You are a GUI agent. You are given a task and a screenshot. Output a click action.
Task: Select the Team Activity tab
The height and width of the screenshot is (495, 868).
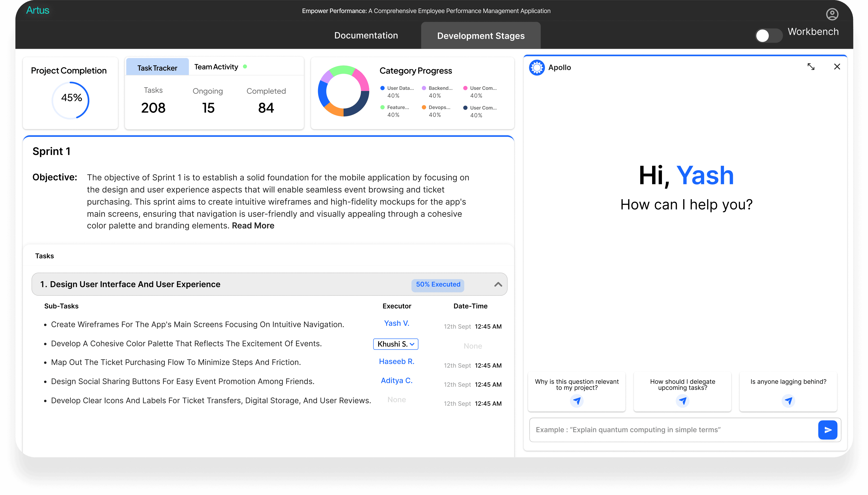point(216,67)
